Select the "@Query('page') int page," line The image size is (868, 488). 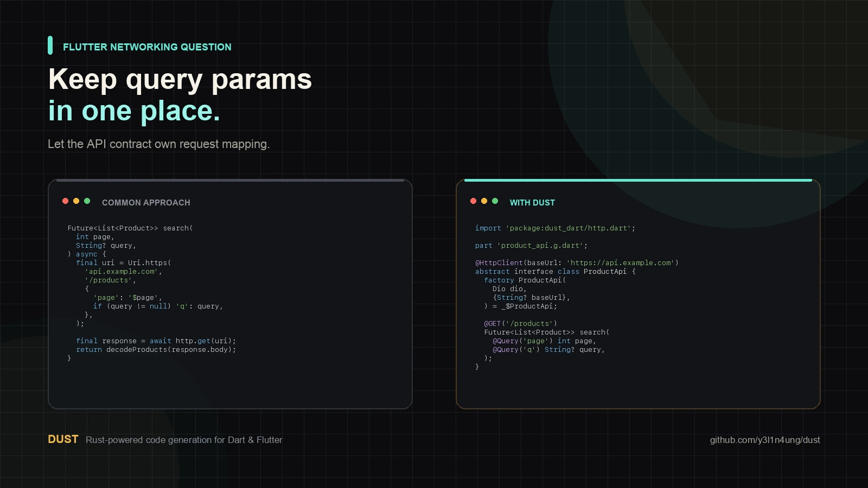tap(544, 341)
